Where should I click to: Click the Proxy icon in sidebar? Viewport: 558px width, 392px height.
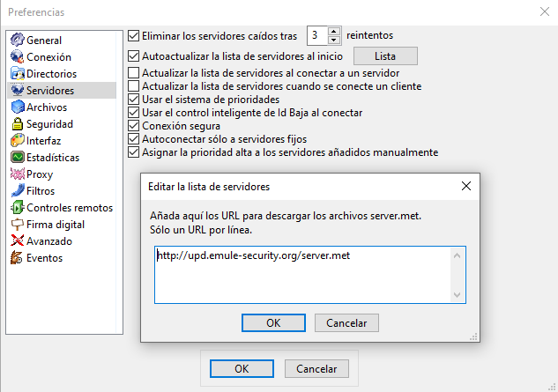(17, 174)
